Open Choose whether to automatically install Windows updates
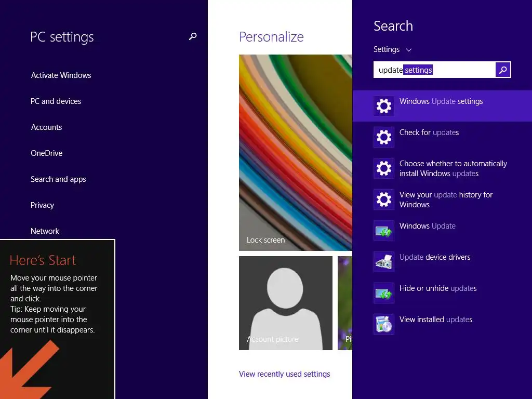 [442, 168]
